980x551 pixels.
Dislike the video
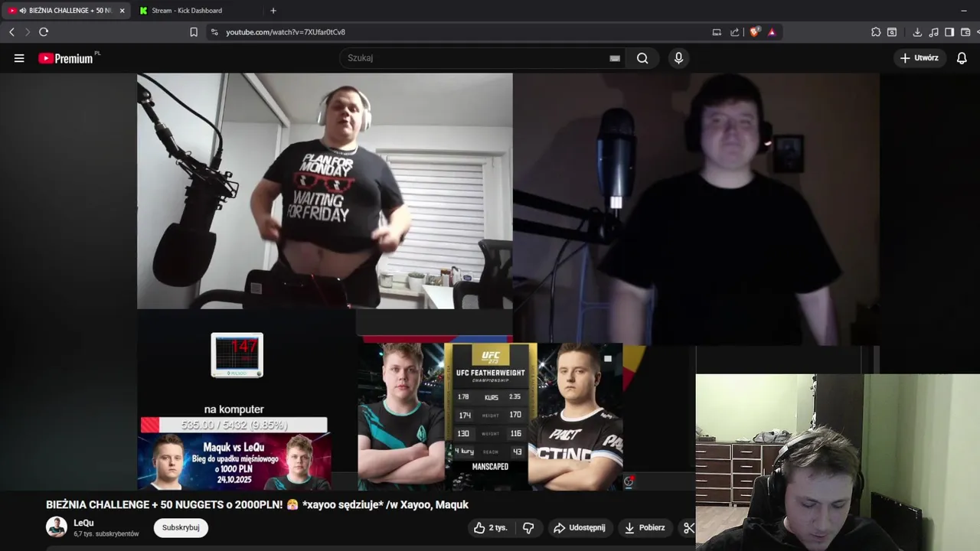[x=528, y=528]
